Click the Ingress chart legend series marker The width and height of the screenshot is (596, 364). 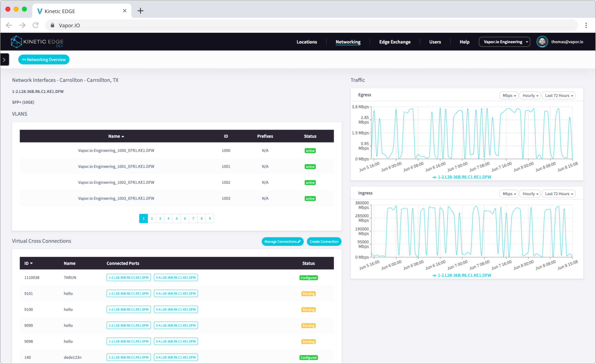(x=434, y=276)
